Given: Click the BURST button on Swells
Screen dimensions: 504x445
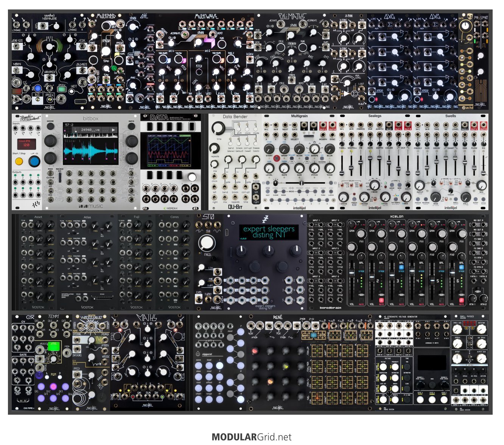Looking at the screenshot, I should [475, 198].
